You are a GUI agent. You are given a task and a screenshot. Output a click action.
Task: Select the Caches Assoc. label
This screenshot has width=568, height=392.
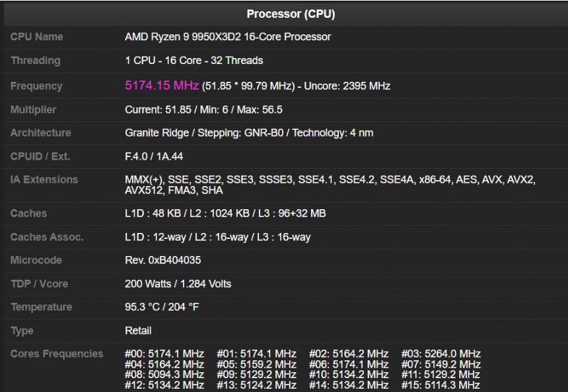tap(47, 237)
